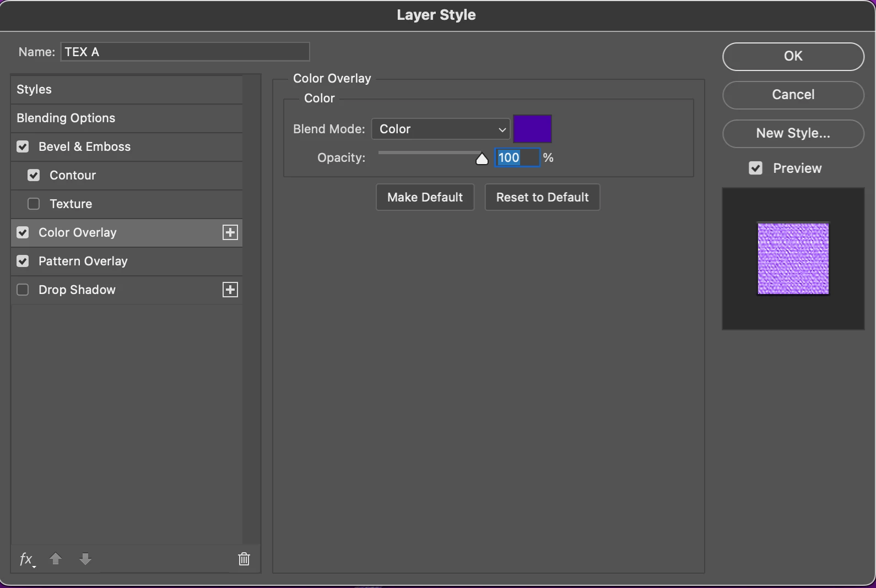Viewport: 876px width, 588px height.
Task: Open the fx add effect menu icon
Action: (26, 559)
